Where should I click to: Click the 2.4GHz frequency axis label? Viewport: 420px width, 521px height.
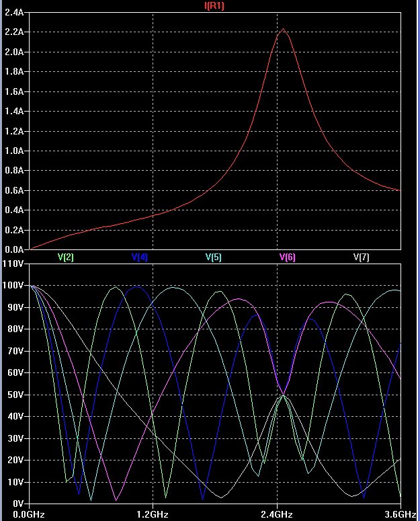point(276,514)
